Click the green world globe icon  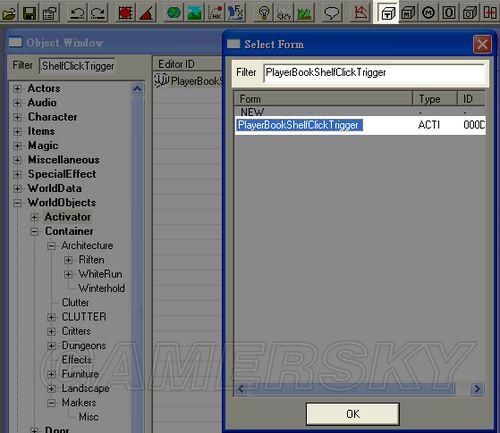(174, 13)
